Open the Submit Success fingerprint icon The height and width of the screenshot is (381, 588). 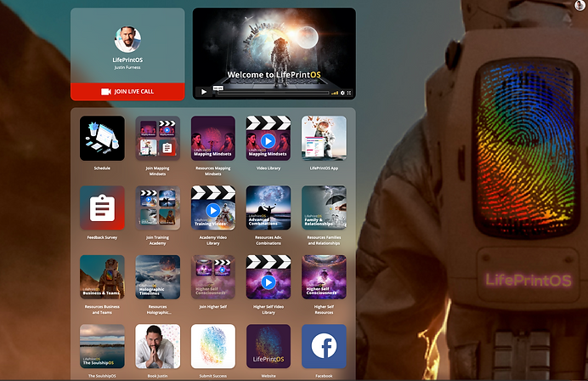click(213, 346)
